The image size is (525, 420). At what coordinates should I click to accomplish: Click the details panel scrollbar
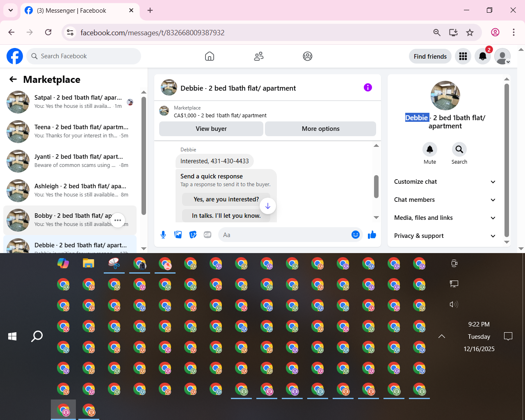tap(507, 160)
